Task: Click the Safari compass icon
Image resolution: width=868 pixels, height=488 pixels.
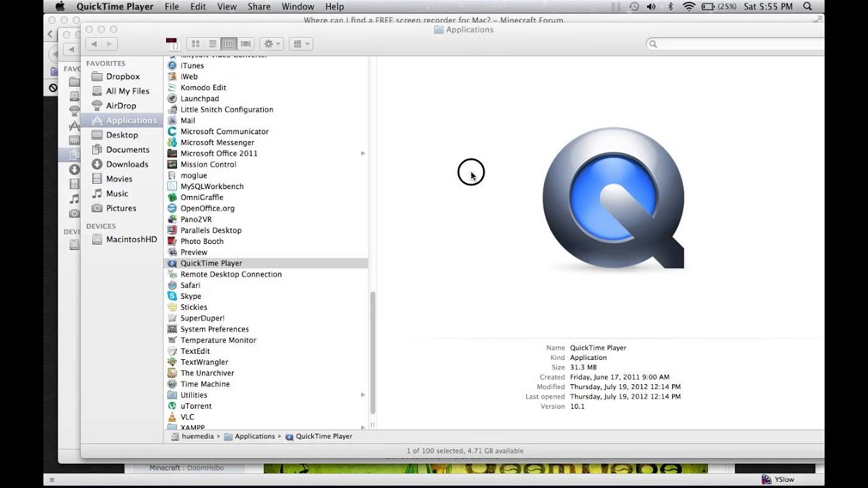Action: [172, 285]
